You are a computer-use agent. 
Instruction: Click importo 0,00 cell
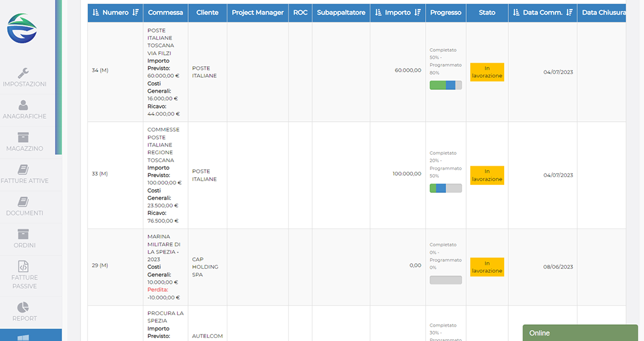[415, 265]
